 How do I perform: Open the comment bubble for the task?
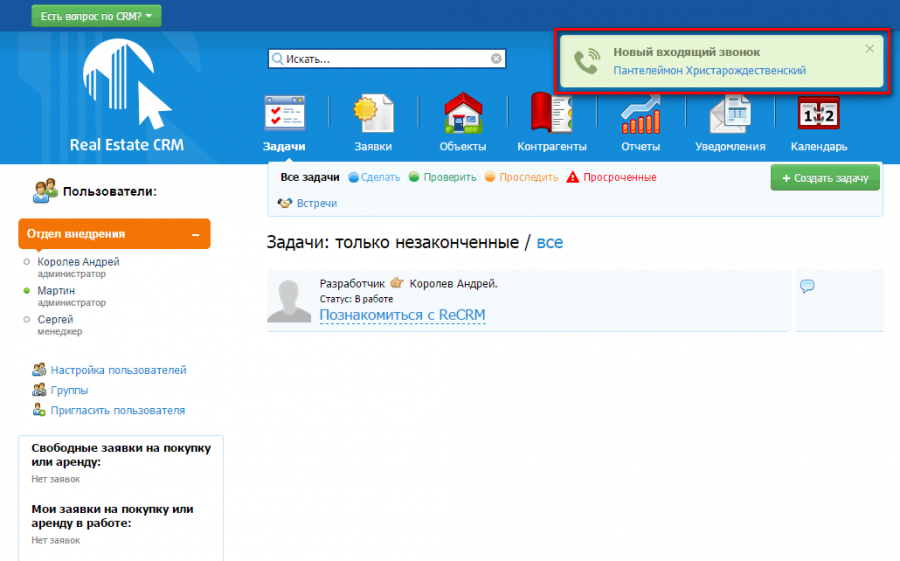pos(807,285)
